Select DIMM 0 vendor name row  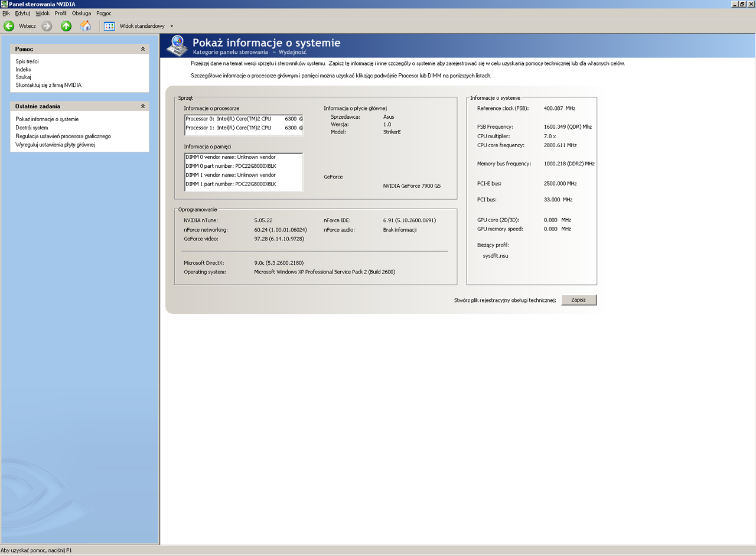click(243, 157)
